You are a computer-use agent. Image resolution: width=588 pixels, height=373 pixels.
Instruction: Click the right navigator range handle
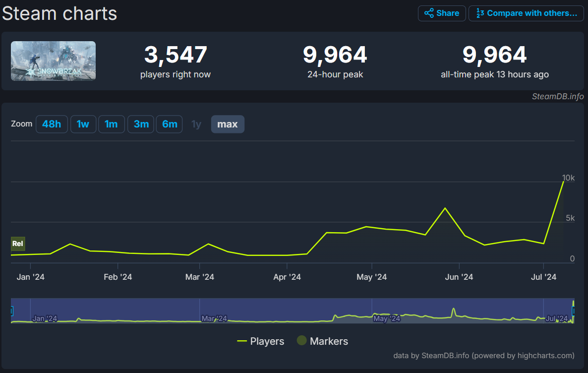point(574,311)
